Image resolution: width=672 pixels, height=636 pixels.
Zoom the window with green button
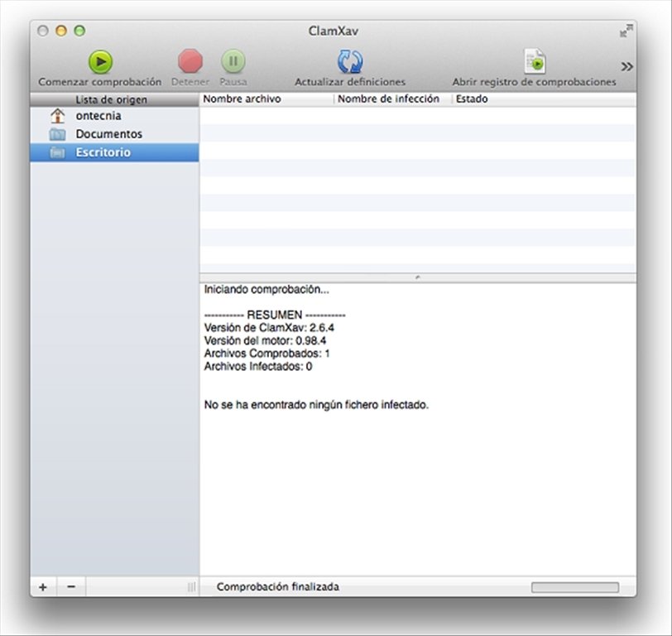coord(79,31)
